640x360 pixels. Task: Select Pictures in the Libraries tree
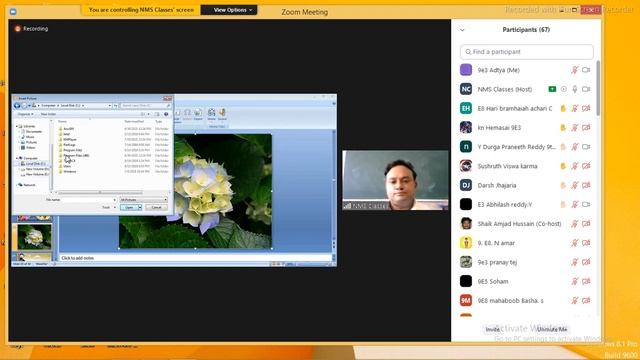click(x=29, y=142)
